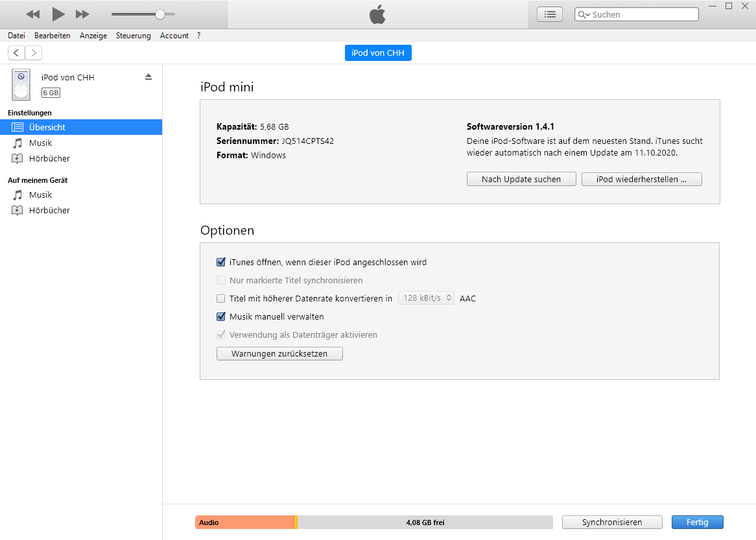756x540 pixels.
Task: Click the rewind previous track icon
Action: (33, 14)
